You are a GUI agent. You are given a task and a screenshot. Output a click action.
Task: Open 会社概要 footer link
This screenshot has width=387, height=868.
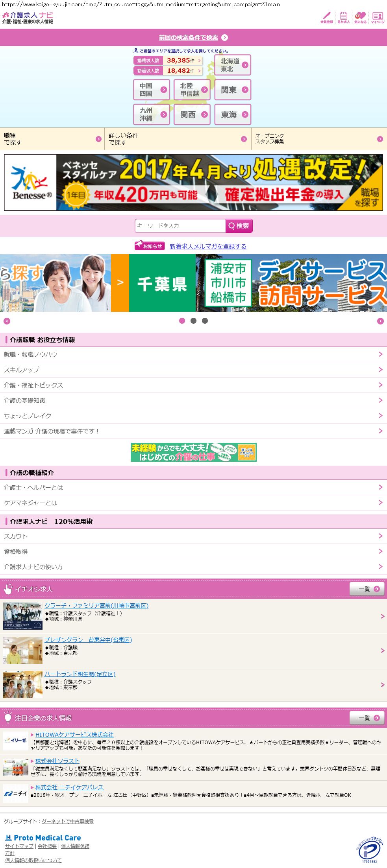click(x=47, y=846)
